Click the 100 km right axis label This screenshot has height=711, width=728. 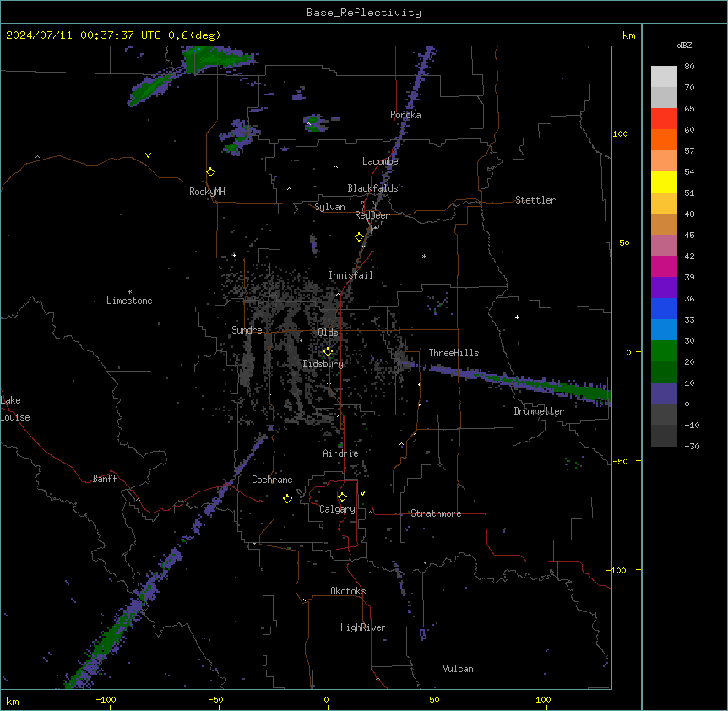coord(620,133)
